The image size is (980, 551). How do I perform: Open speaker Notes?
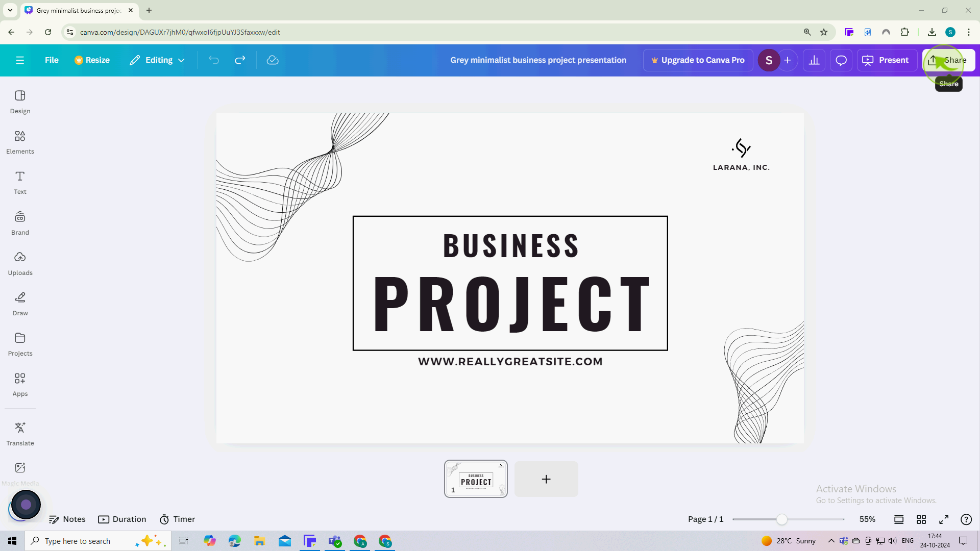pos(67,519)
